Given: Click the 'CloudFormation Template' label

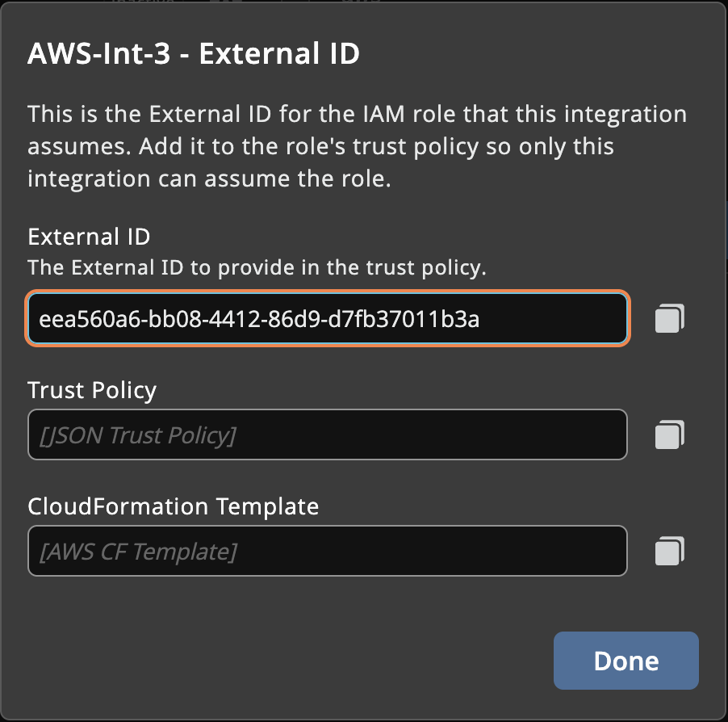Looking at the screenshot, I should click(174, 506).
